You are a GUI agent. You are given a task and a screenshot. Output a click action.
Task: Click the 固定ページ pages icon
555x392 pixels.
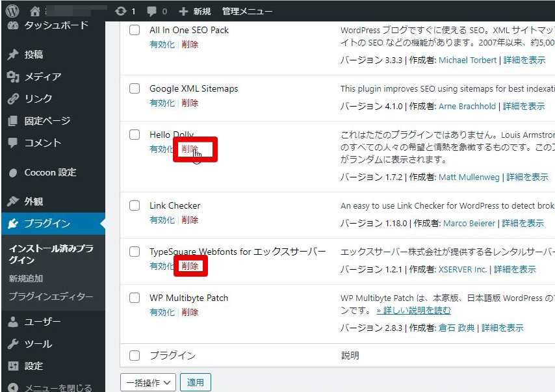[x=13, y=121]
